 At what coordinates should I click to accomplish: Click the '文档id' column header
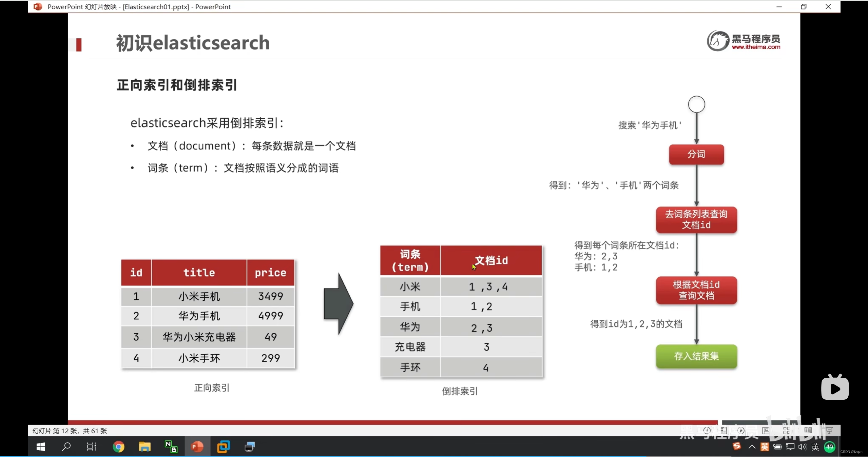point(491,260)
